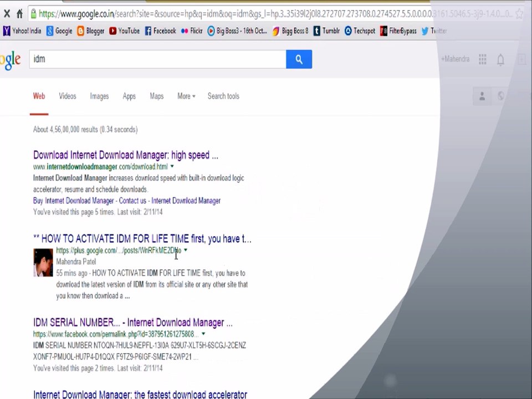
Task: Click the +Mahendra profile link
Action: [x=456, y=59]
